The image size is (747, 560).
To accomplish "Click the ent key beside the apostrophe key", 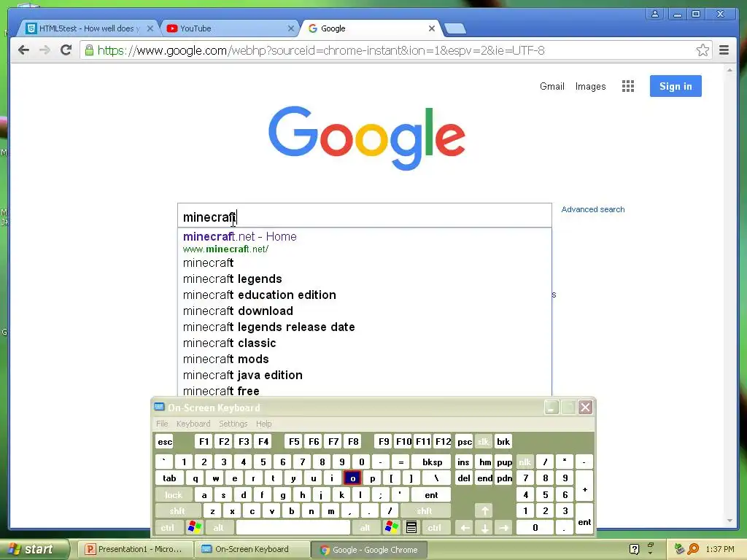I will coord(432,495).
